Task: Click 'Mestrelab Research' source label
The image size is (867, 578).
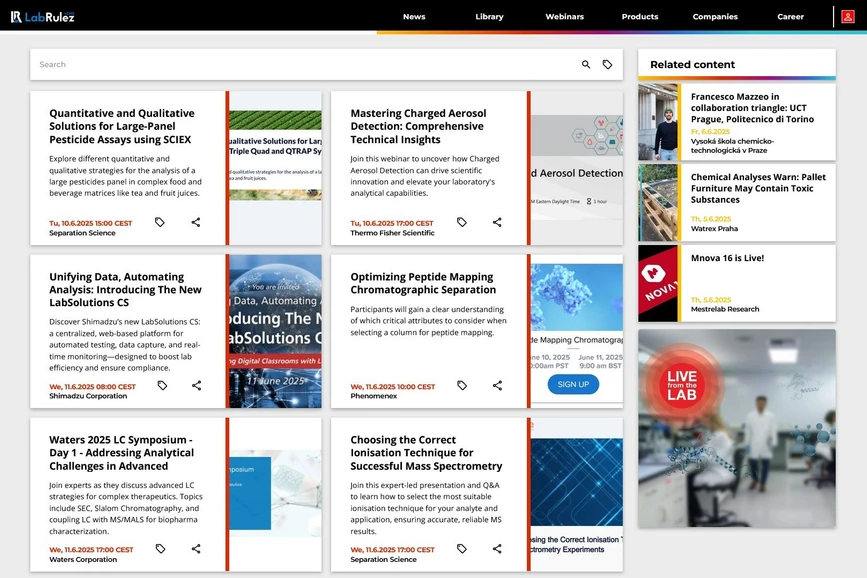Action: pos(725,309)
